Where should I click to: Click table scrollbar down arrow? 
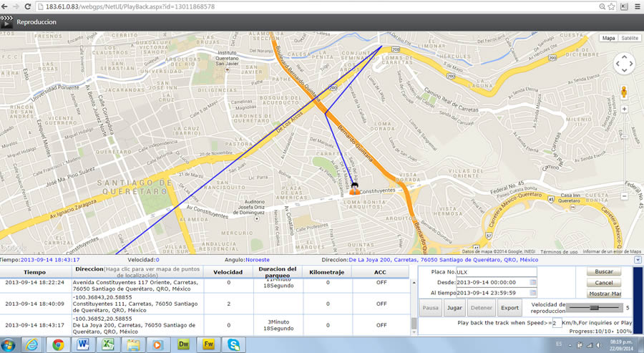pos(414,332)
